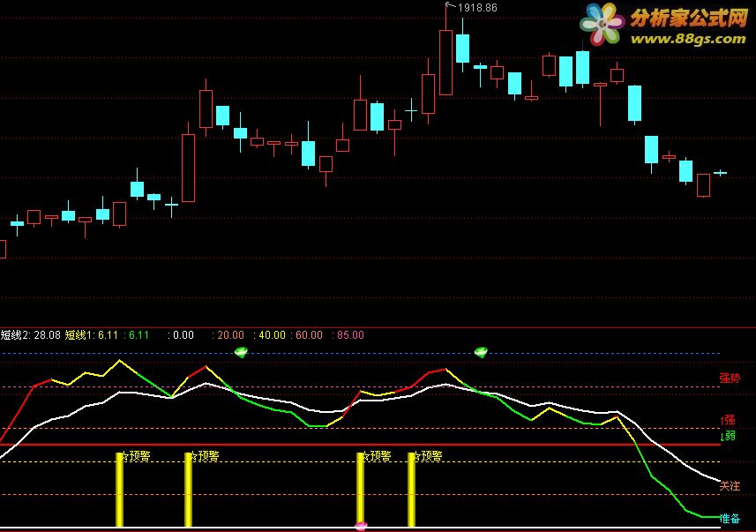The height and width of the screenshot is (532, 756).
Task: Click the red 强势 zone label
Action: click(x=730, y=378)
